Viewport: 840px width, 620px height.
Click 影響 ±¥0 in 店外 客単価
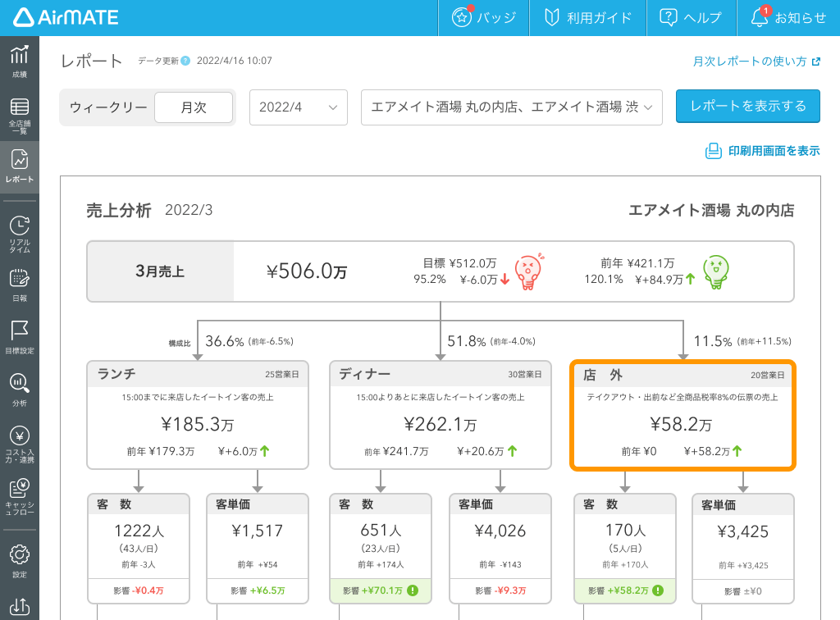(x=743, y=591)
